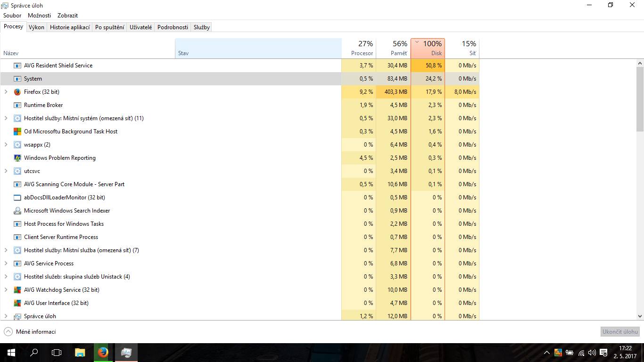Click the Microsoft Windows Search Indexer icon

(17, 211)
